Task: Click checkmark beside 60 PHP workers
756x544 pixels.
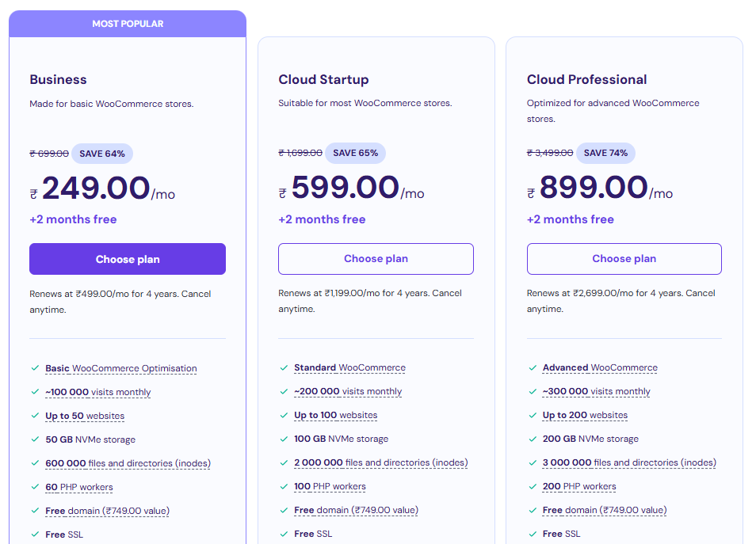Action: pyautogui.click(x=35, y=487)
